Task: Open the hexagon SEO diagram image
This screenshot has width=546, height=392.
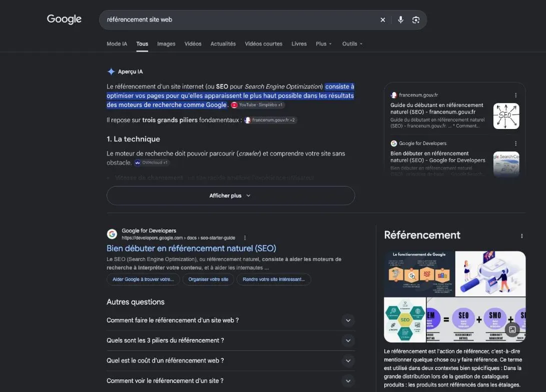Action: (x=405, y=320)
